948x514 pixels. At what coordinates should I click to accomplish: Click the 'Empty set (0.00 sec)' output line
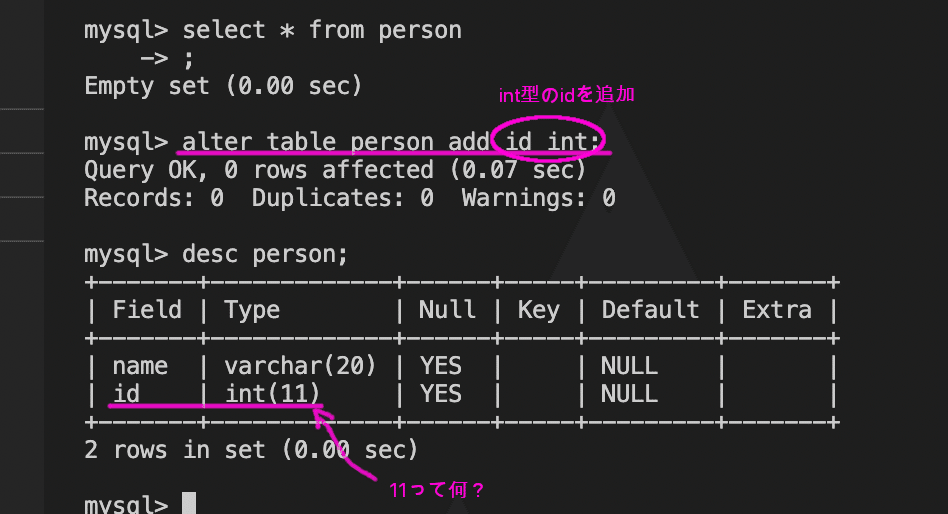[223, 86]
